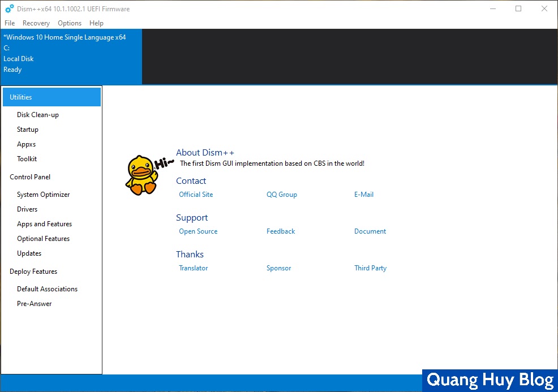Select the Pre-Answer entry
The image size is (558, 392).
point(34,304)
